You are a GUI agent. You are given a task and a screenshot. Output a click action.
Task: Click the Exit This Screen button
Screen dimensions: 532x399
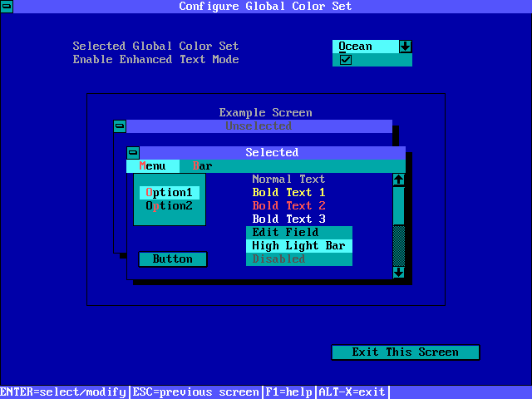click(x=405, y=352)
